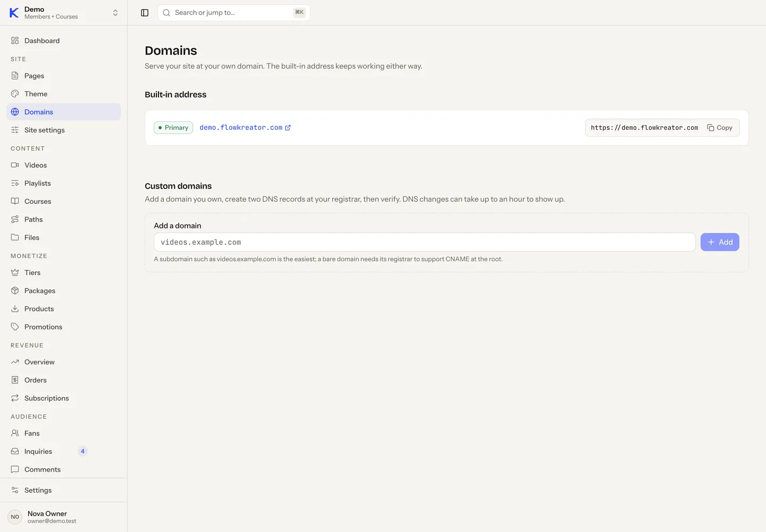Open Nova Owner account menu

[x=63, y=517]
